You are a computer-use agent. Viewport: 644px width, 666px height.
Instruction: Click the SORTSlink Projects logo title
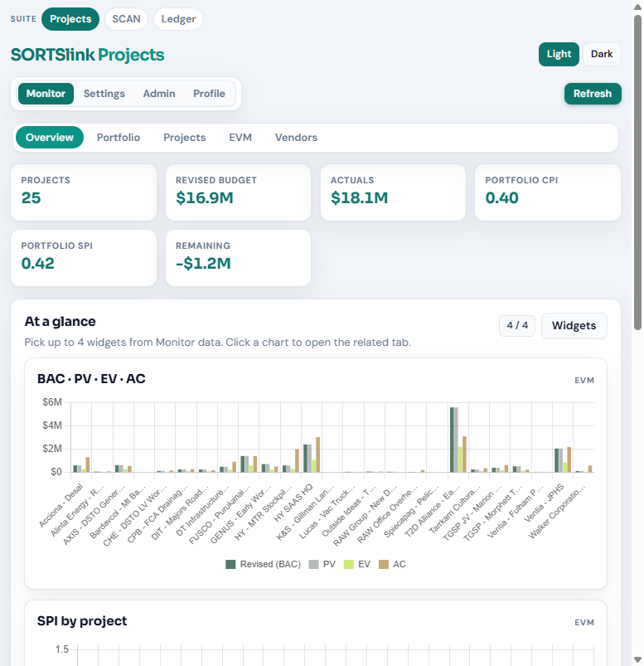(88, 55)
